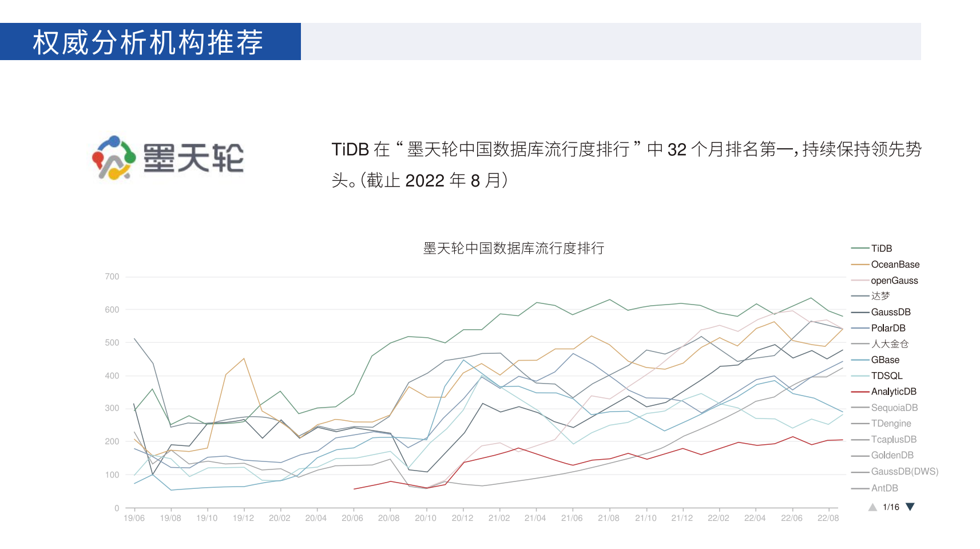
Task: Hide the openGauss series via legend
Action: pyautogui.click(x=884, y=281)
